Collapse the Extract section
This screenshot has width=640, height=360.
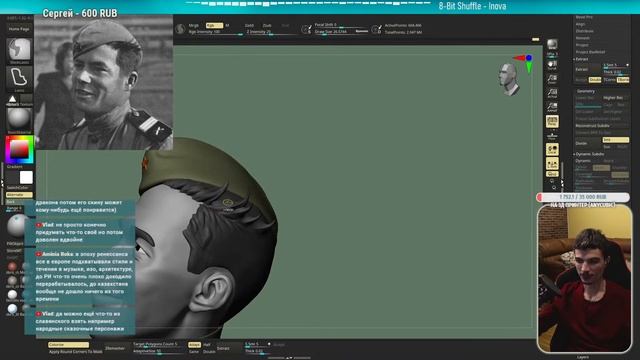click(581, 59)
